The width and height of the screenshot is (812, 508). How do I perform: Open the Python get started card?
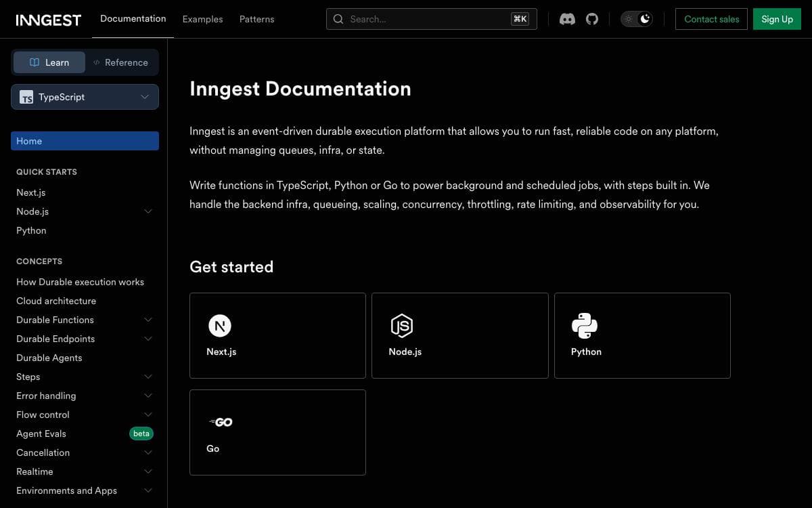(x=642, y=335)
